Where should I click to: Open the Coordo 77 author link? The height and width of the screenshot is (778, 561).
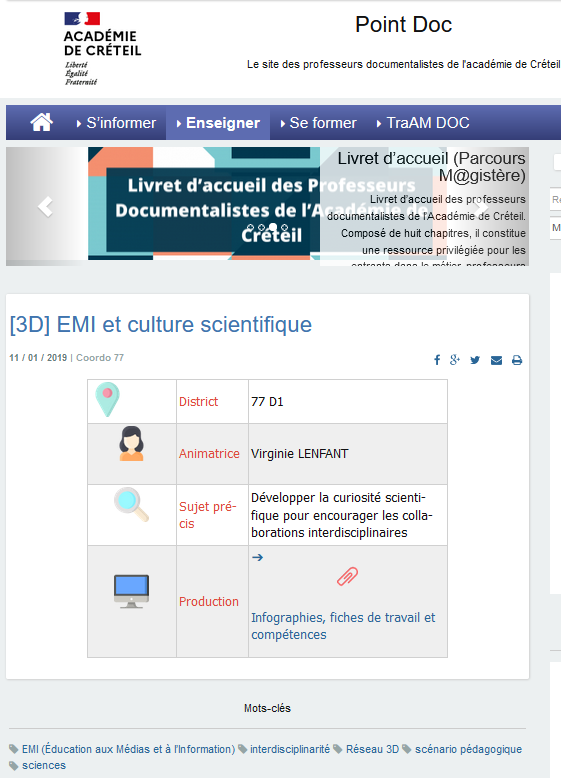coord(100,358)
